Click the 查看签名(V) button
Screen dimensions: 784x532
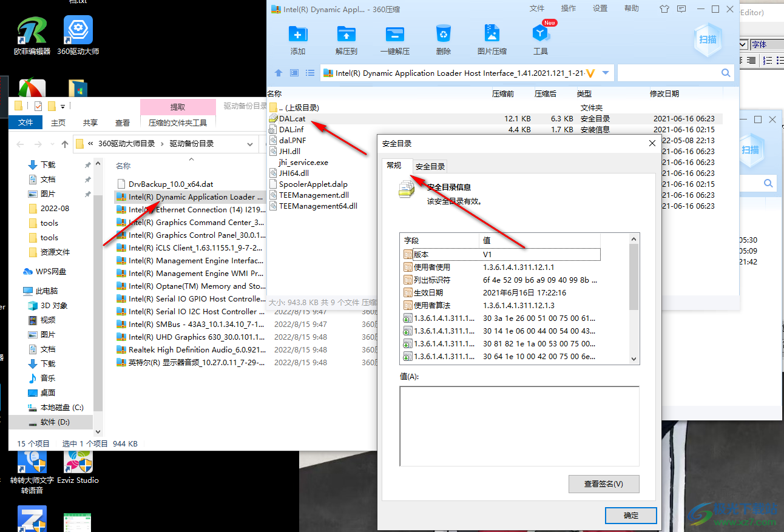click(x=604, y=484)
